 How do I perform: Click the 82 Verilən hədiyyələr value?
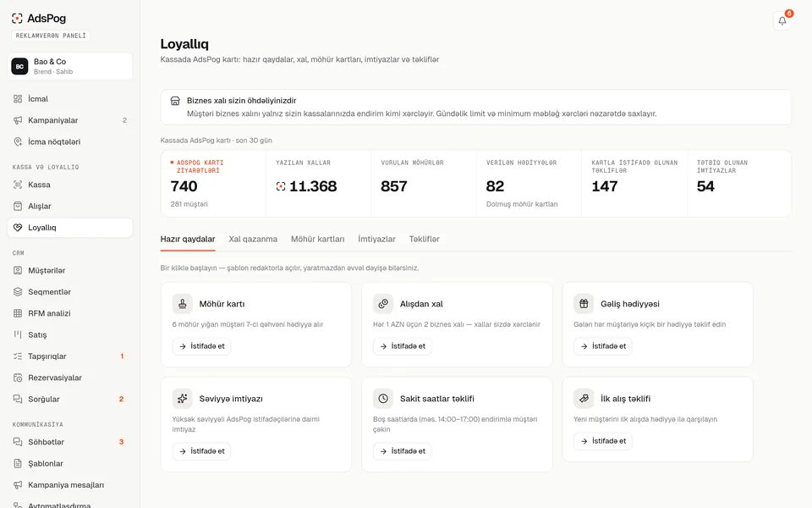point(495,186)
